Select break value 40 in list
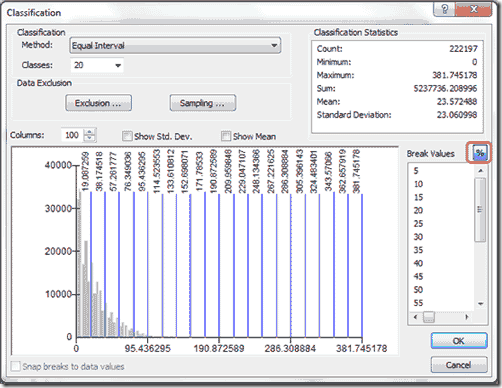 point(418,263)
